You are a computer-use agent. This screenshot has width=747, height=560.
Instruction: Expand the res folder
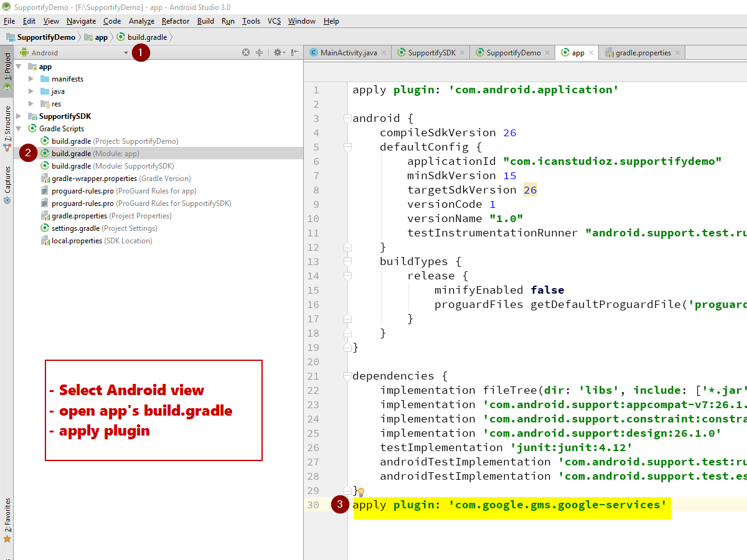pyautogui.click(x=31, y=104)
